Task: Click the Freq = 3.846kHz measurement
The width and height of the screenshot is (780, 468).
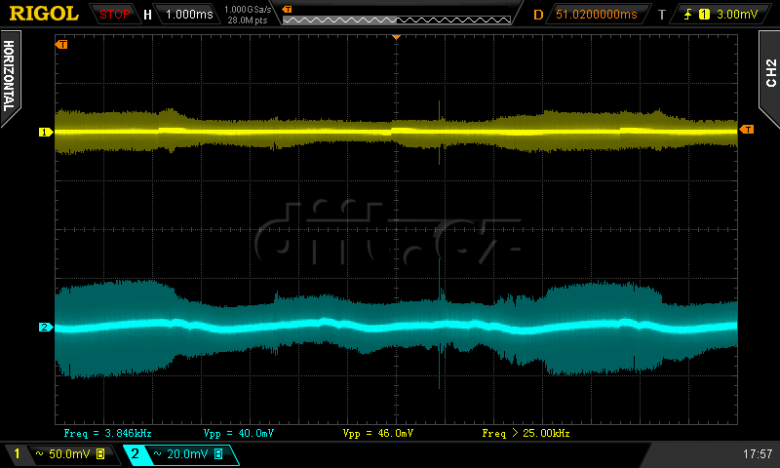Action: 106,434
